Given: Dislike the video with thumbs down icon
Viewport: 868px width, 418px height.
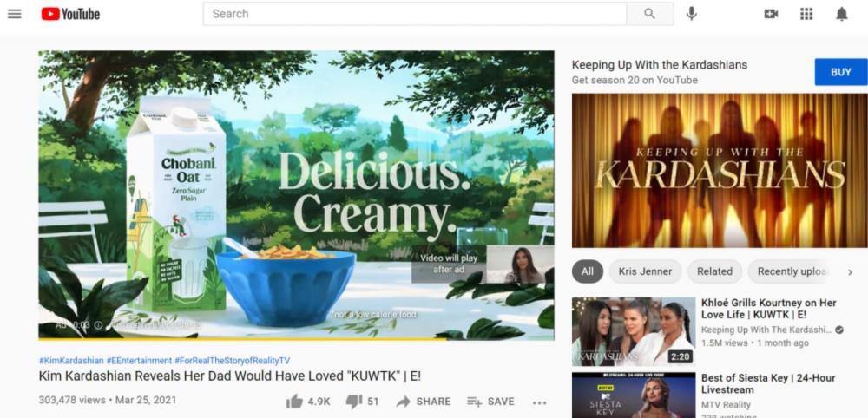Looking at the screenshot, I should [x=354, y=402].
